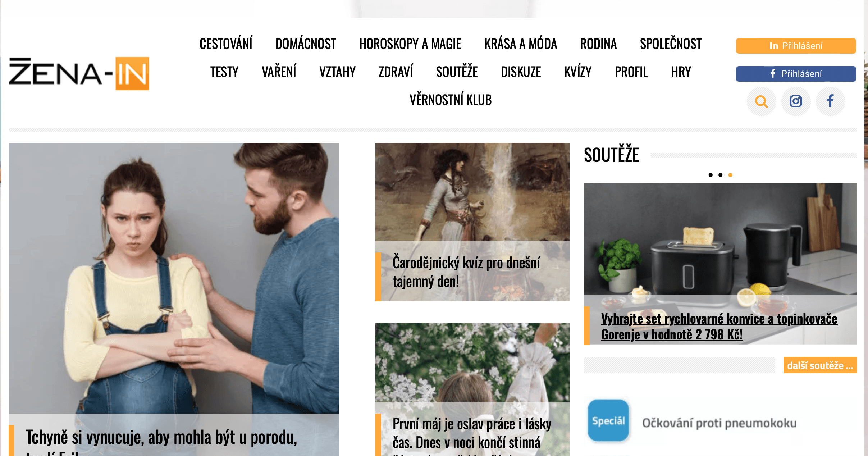Open the Gorenje kettle and toaster contest link

719,327
